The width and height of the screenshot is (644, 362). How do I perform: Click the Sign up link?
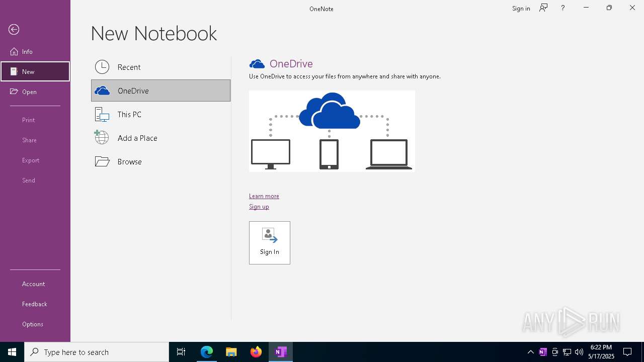tap(259, 207)
